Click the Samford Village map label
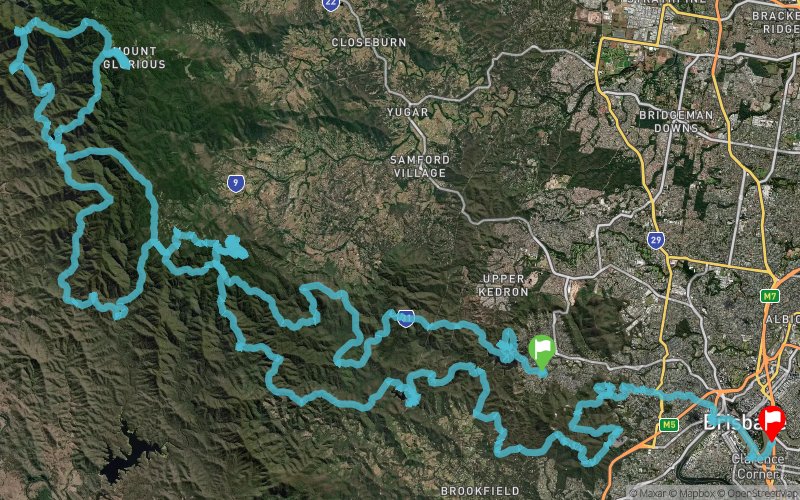 click(420, 166)
